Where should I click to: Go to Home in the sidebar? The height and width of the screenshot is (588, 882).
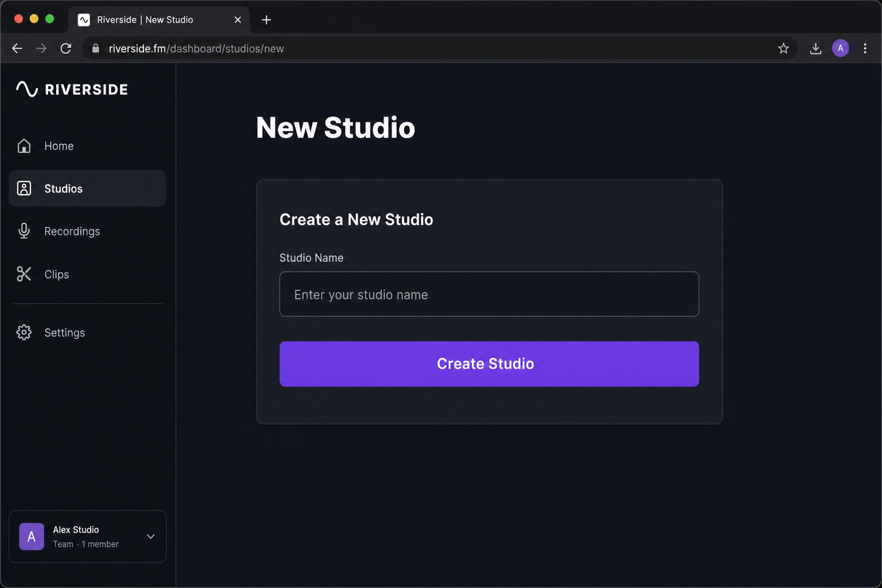[87, 146]
